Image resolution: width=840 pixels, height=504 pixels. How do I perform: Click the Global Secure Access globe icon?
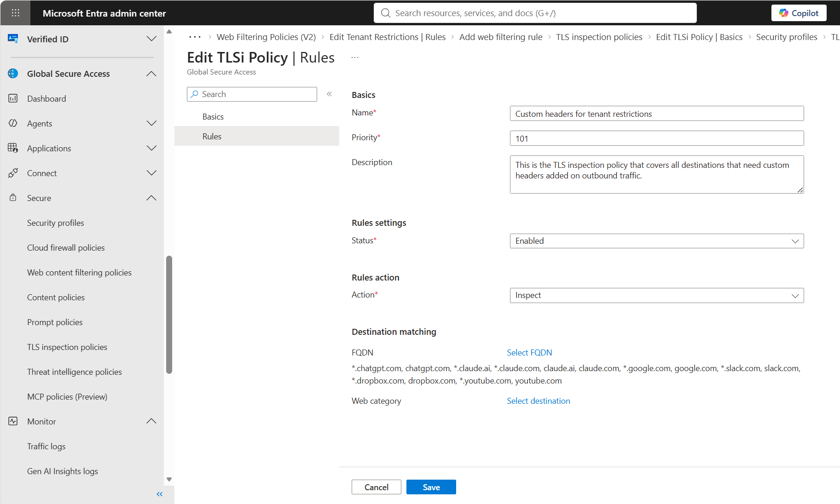[13, 74]
